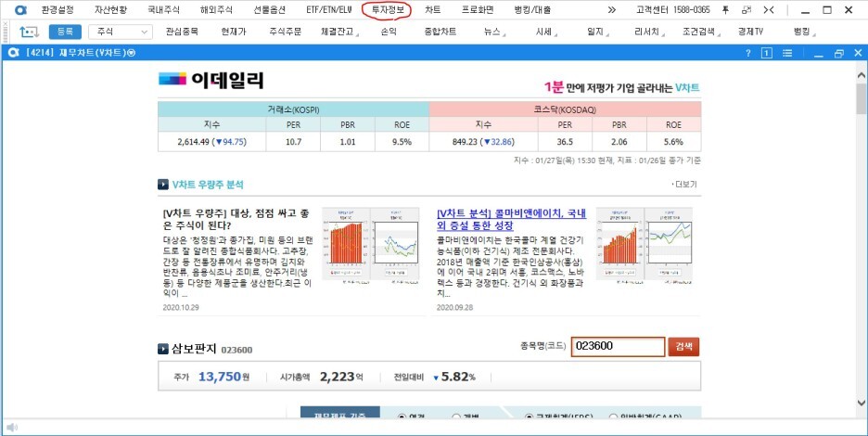Open the 주식주문 toolbar shortcut

pyautogui.click(x=285, y=32)
